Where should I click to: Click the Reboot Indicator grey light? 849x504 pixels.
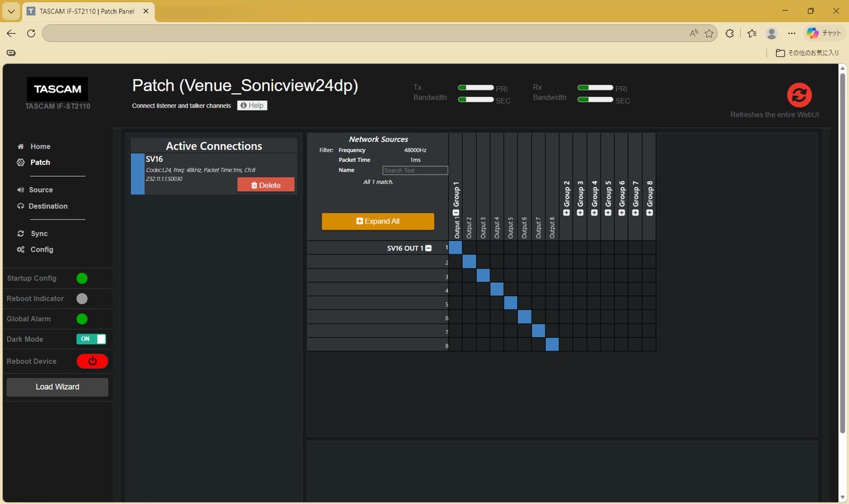[x=82, y=299]
